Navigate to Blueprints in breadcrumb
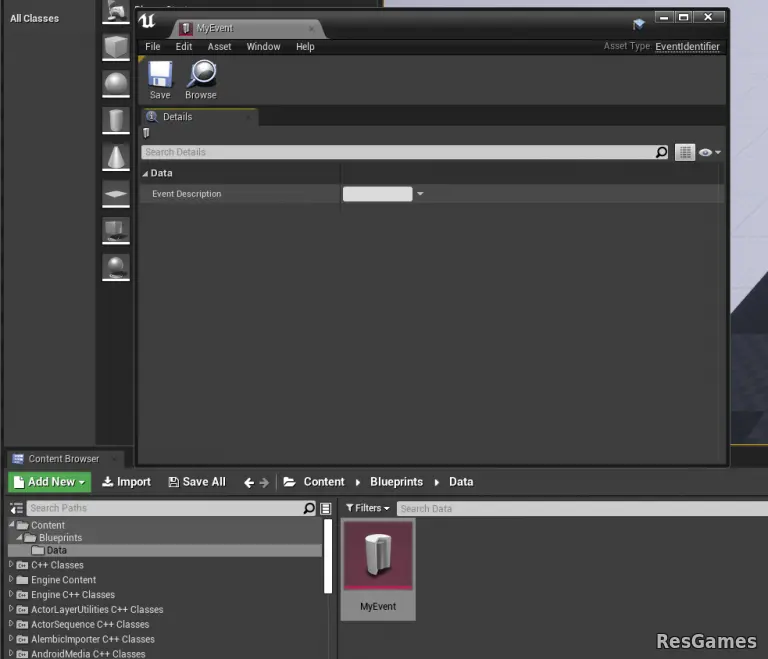The image size is (768, 659). (x=396, y=482)
